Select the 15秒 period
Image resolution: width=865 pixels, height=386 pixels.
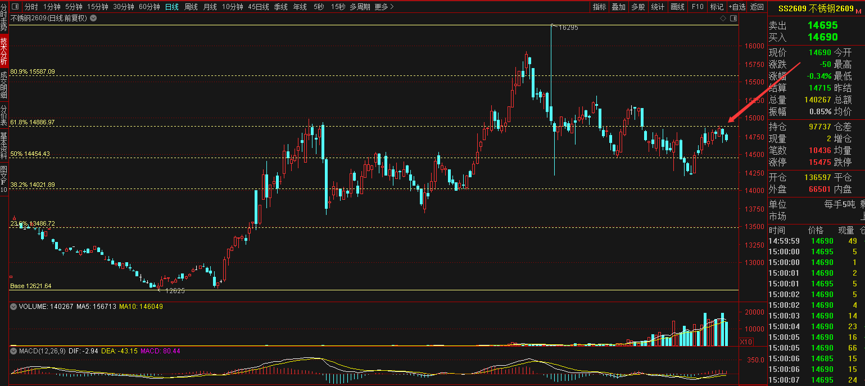[x=338, y=7]
